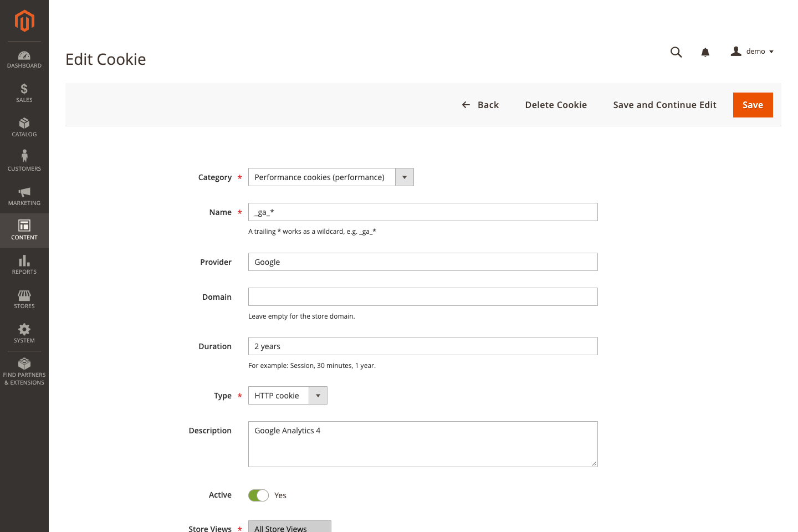Viewport: 798px width, 532px height.
Task: Click the wildcard hint text under Name
Action: (x=312, y=232)
